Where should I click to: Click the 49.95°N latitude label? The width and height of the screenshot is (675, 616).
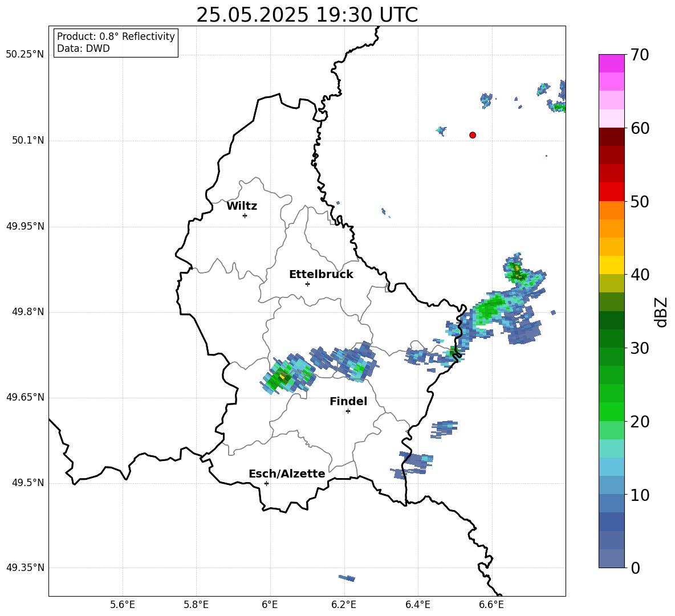[25, 226]
